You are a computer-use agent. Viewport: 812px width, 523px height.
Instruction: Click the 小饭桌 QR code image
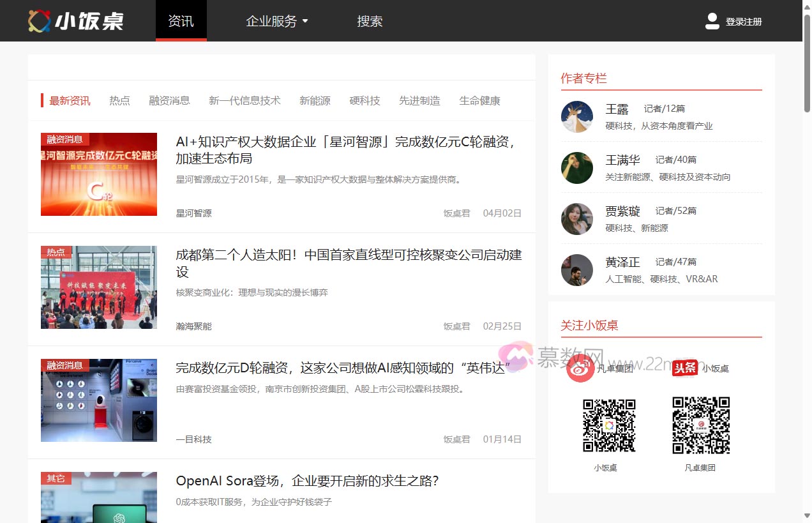(608, 426)
